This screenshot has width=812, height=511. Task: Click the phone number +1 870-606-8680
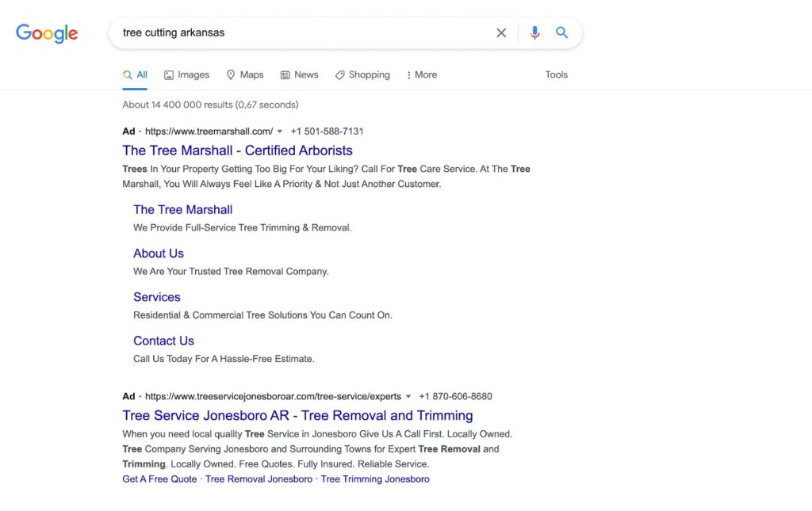click(x=455, y=397)
